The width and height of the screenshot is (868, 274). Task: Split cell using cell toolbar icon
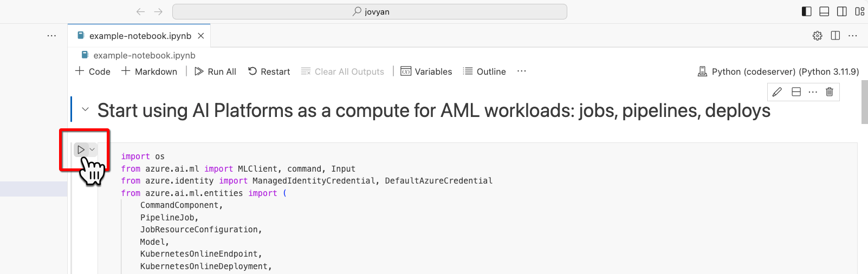point(796,92)
